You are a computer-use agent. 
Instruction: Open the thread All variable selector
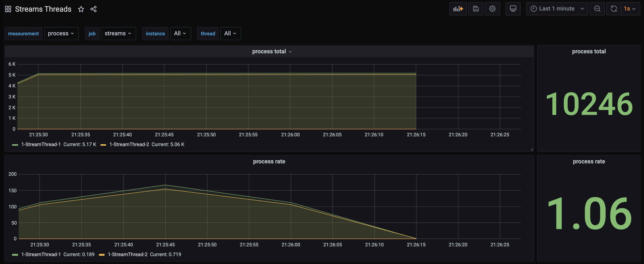(230, 33)
